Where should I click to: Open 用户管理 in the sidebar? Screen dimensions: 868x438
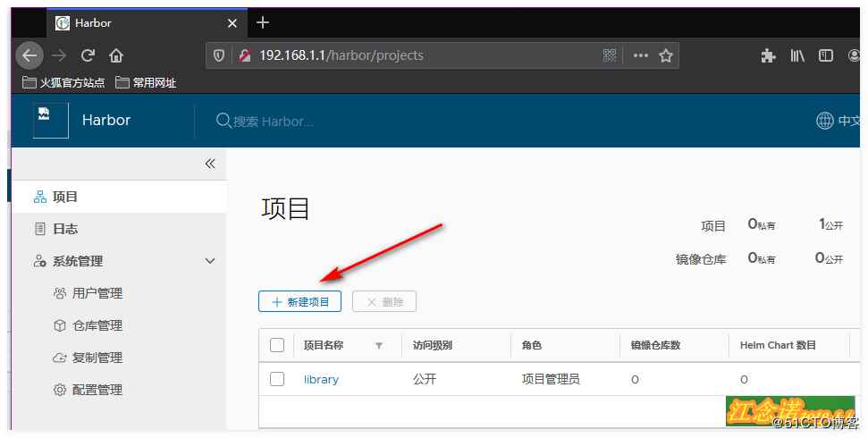pos(97,293)
